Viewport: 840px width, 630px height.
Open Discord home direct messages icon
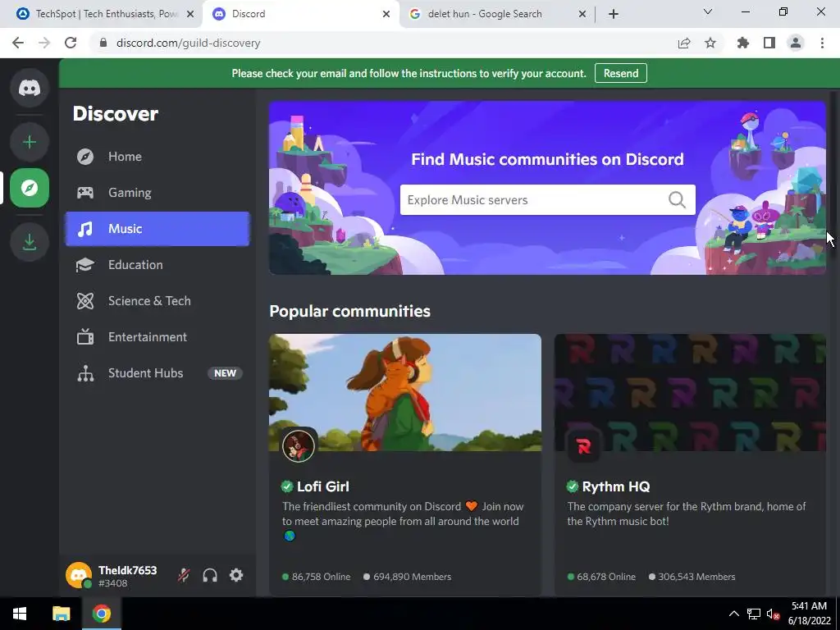30,87
